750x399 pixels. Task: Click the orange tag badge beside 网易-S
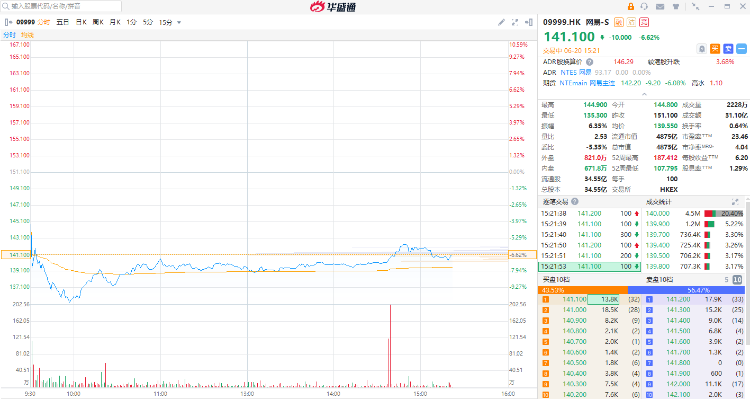pos(618,22)
